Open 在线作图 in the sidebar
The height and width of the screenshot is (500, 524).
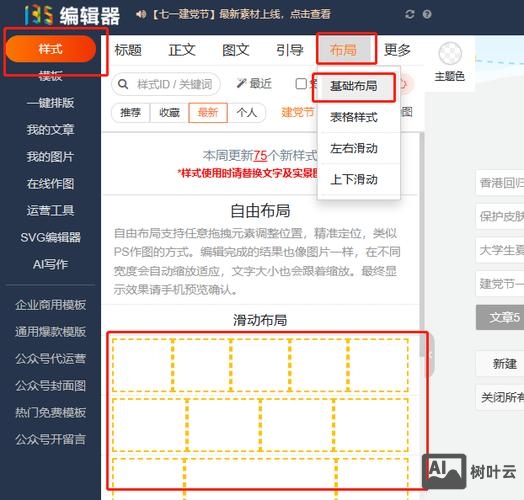50,183
